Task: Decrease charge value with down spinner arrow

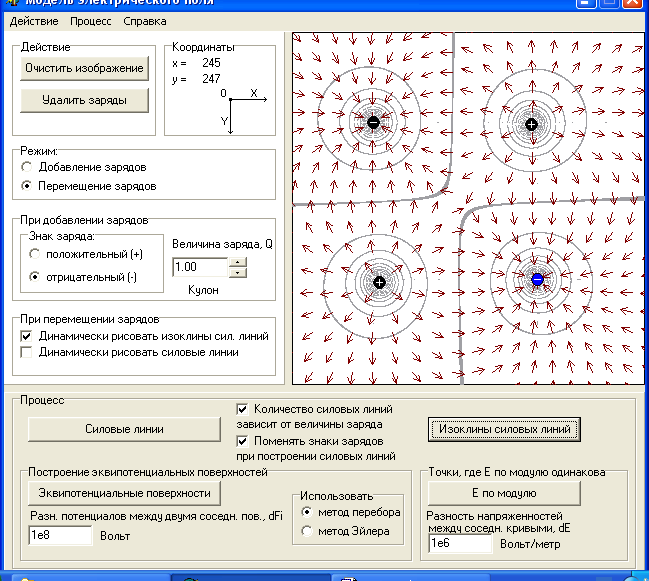Action: [x=238, y=272]
